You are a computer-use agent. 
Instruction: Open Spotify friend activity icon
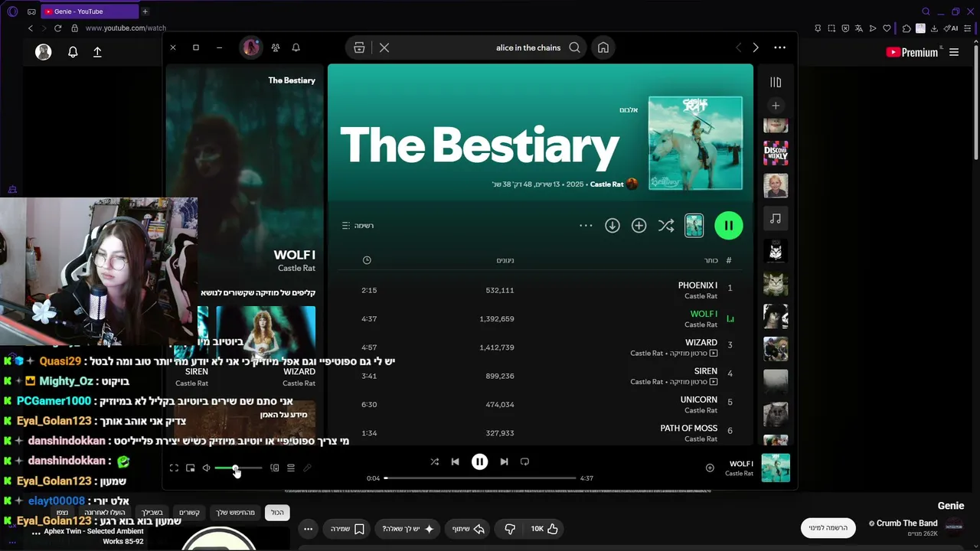276,47
